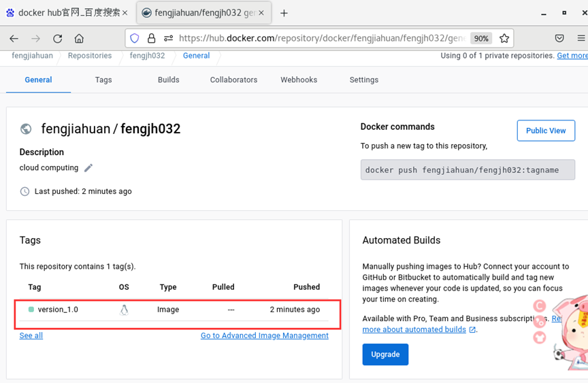Click the clock icon beside Last pushed
Viewport: 588px width, 383px height.
pos(24,192)
